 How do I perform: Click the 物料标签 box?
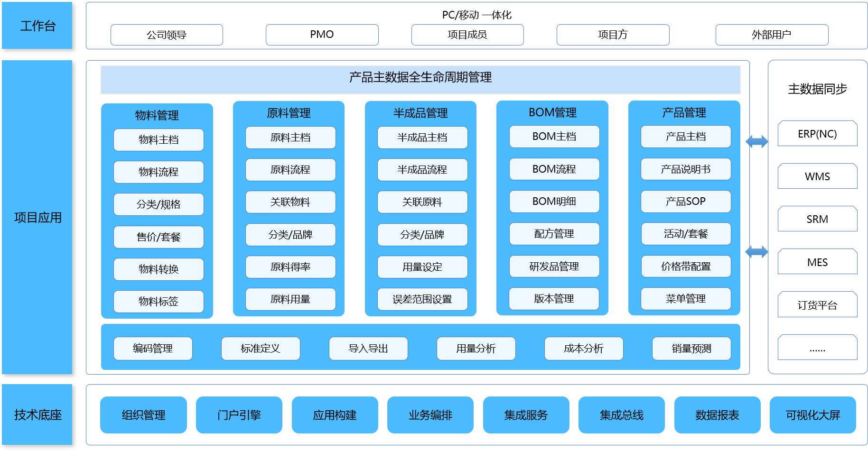pyautogui.click(x=159, y=302)
